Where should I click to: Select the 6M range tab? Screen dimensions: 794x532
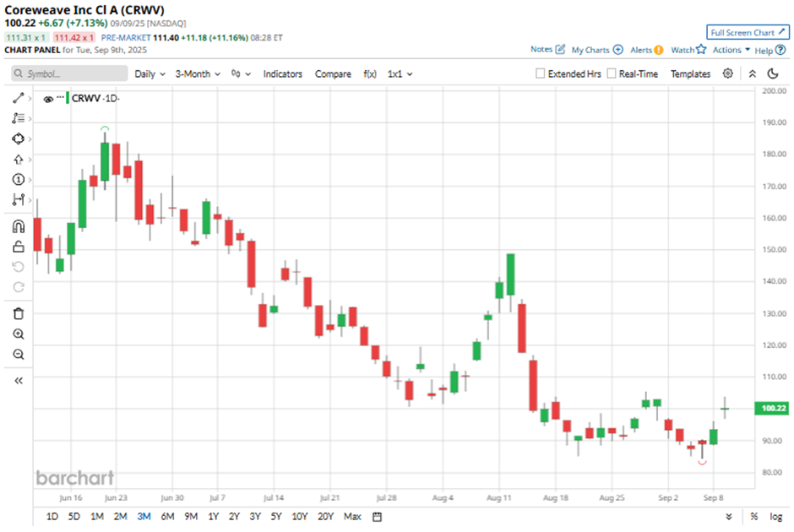pos(167,516)
